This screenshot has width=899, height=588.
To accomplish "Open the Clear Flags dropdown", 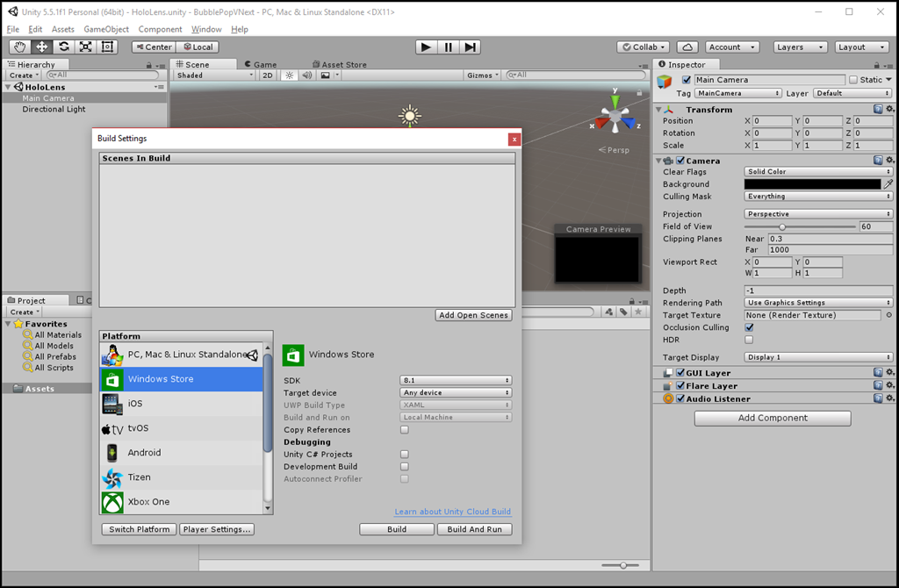I will (818, 171).
